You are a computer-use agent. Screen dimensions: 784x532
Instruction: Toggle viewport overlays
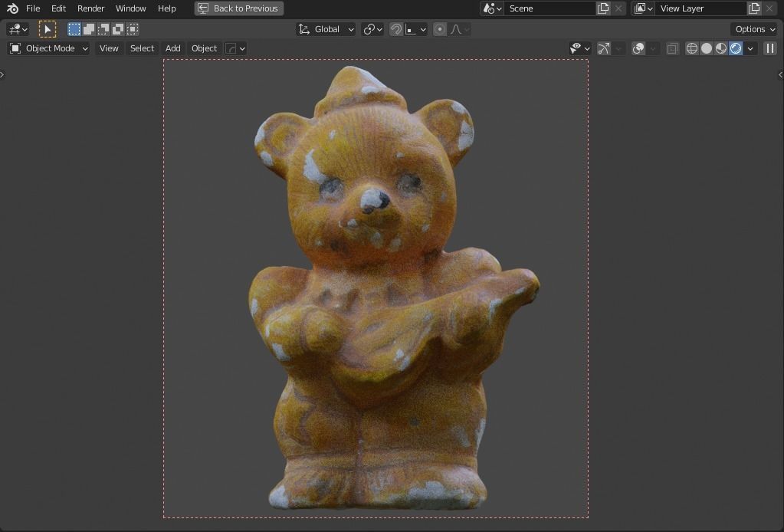(x=638, y=48)
